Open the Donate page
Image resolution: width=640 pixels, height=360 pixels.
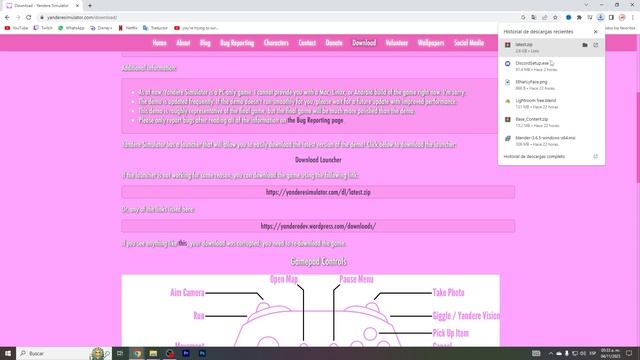334,43
